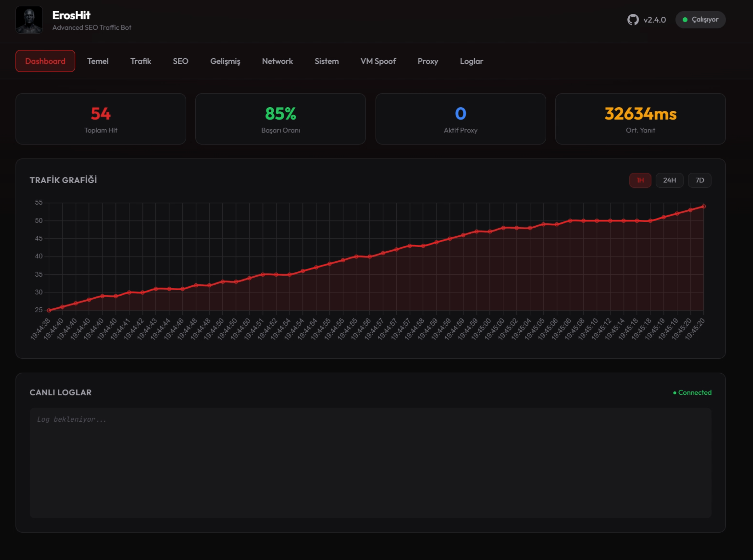The image size is (753, 560).
Task: Switch to the Sistem tab
Action: 327,61
